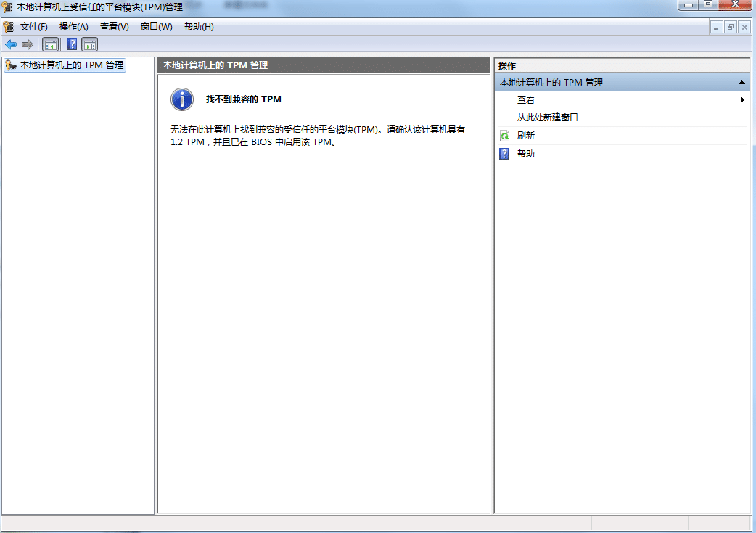
Task: Toggle the action pane visibility toolbar icon
Action: point(89,44)
